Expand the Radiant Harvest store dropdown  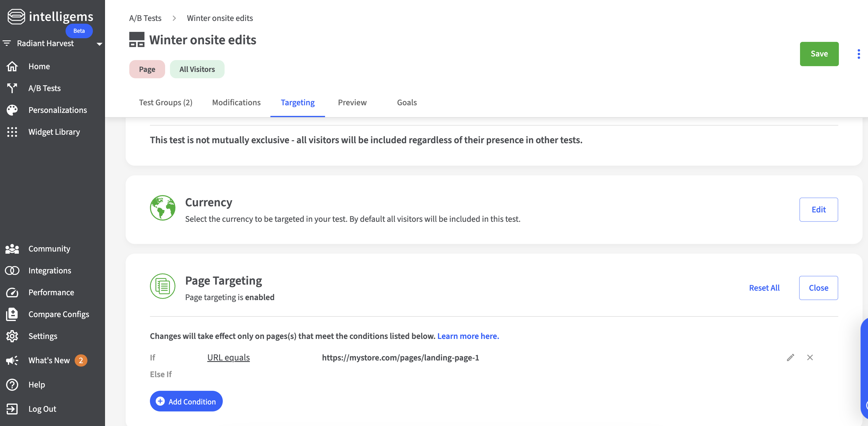(100, 44)
